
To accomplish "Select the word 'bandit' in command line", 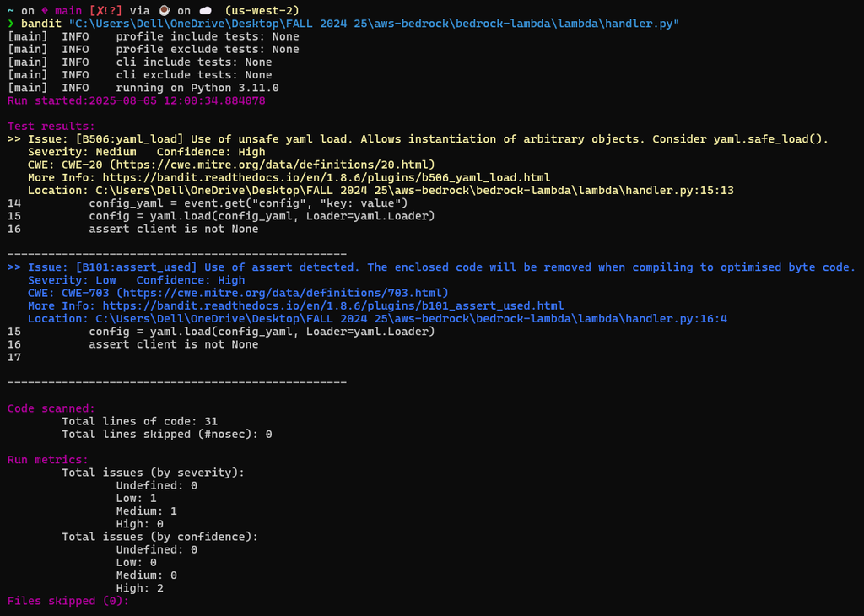I will [41, 24].
